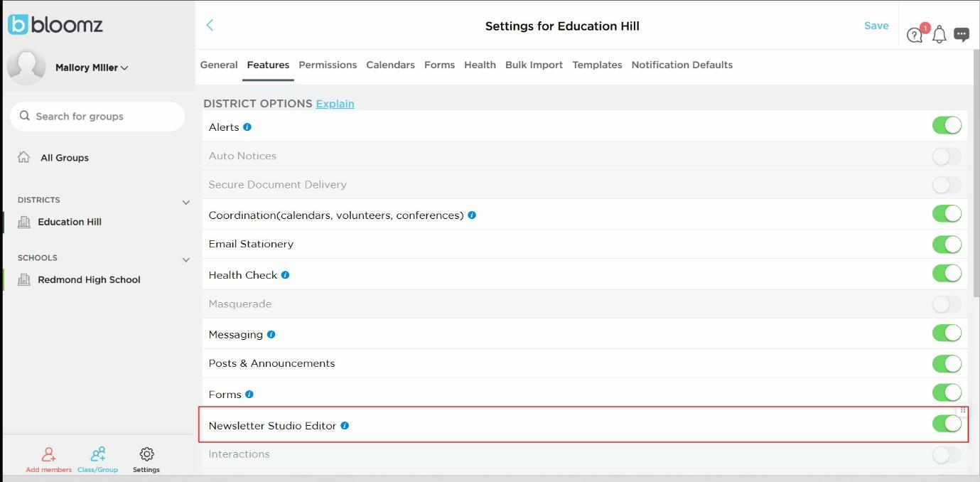Click the info icon next to Health Check
Viewport: 980px width, 482px height.
(x=285, y=274)
